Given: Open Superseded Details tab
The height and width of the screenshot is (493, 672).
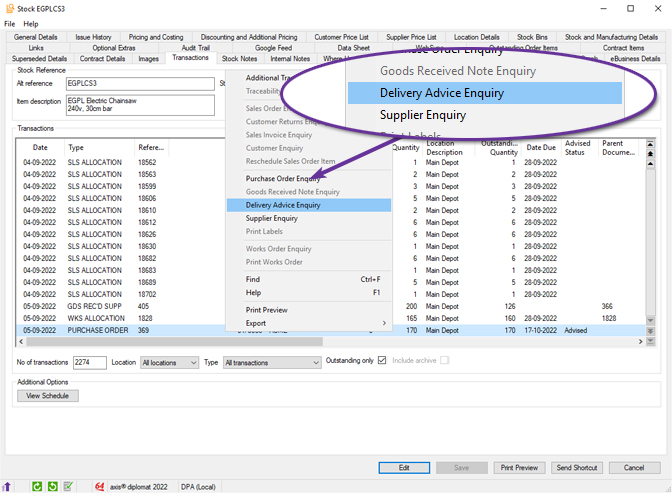Looking at the screenshot, I should pyautogui.click(x=39, y=59).
